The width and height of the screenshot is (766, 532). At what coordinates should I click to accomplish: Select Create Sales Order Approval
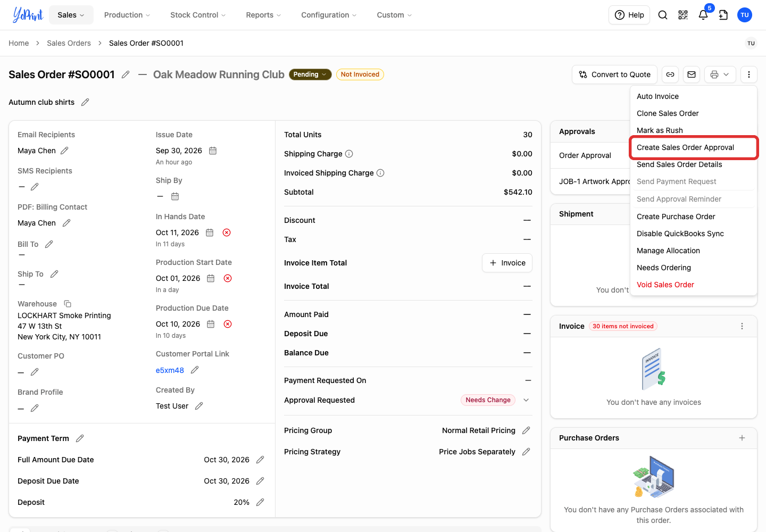(x=694, y=147)
